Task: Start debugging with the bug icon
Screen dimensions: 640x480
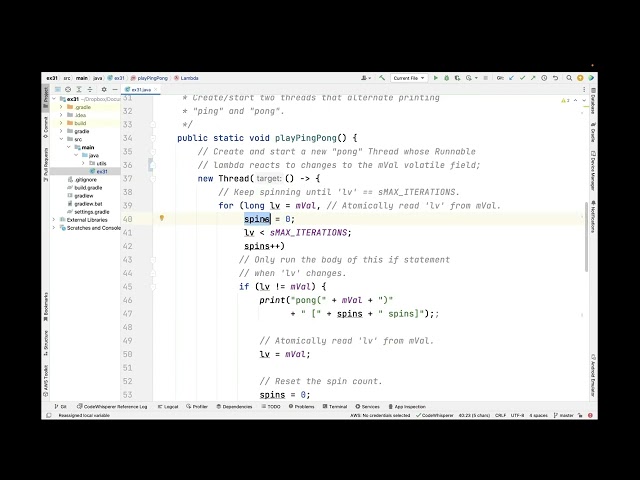Action: pos(447,78)
